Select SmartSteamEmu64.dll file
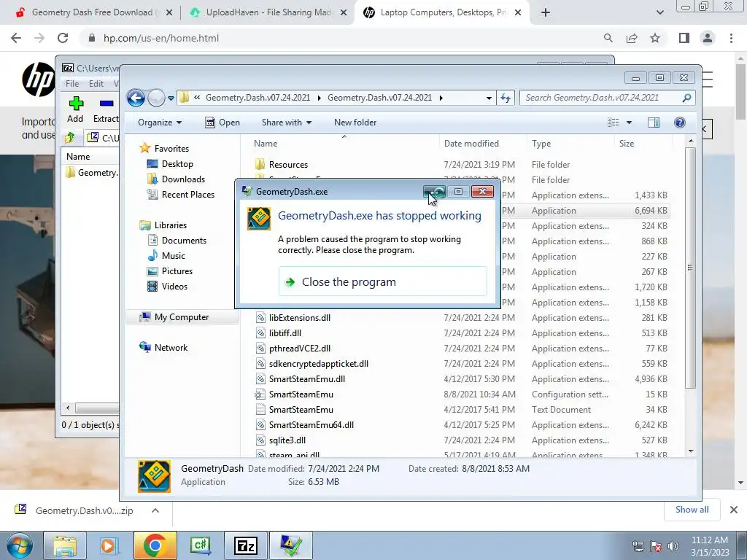Viewport: 747px width, 560px height. click(311, 425)
